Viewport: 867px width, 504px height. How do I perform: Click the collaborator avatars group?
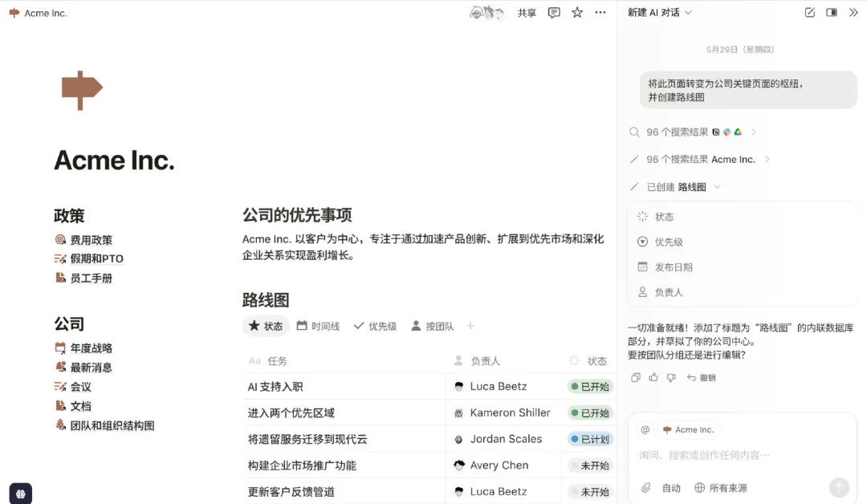click(x=486, y=13)
